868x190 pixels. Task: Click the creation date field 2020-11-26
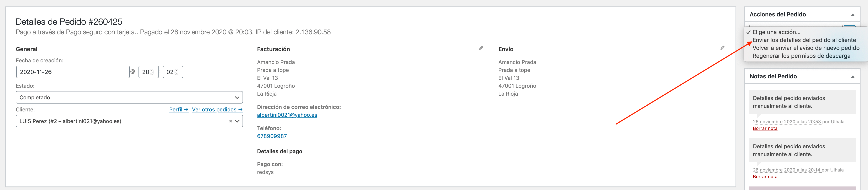[73, 72]
